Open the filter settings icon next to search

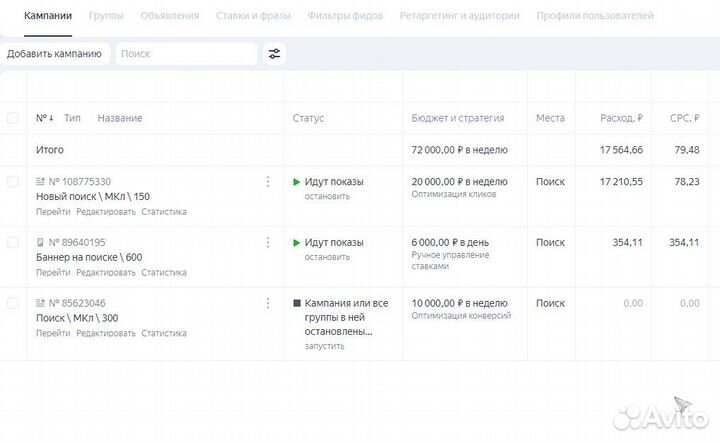[274, 54]
